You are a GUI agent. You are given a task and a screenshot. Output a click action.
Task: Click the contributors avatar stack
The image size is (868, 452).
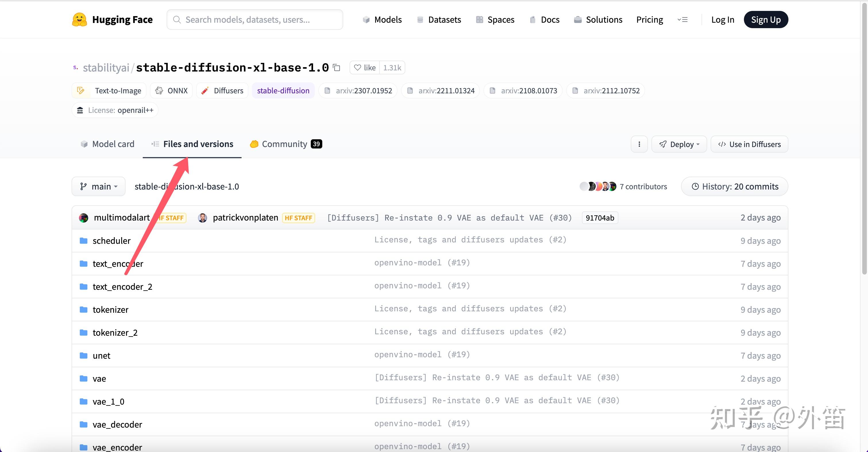pyautogui.click(x=598, y=187)
